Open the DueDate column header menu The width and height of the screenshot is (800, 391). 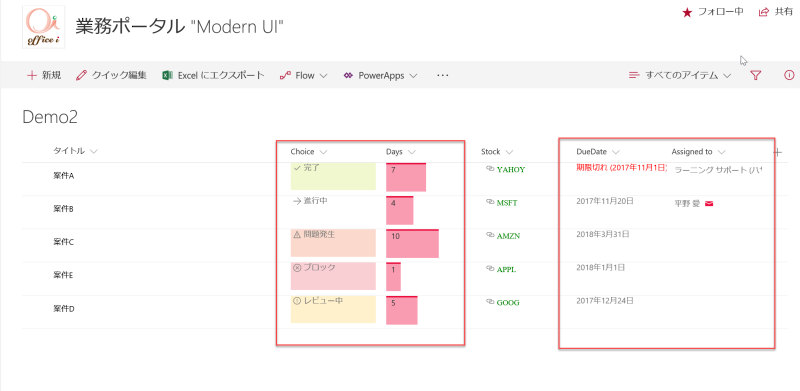(x=598, y=152)
